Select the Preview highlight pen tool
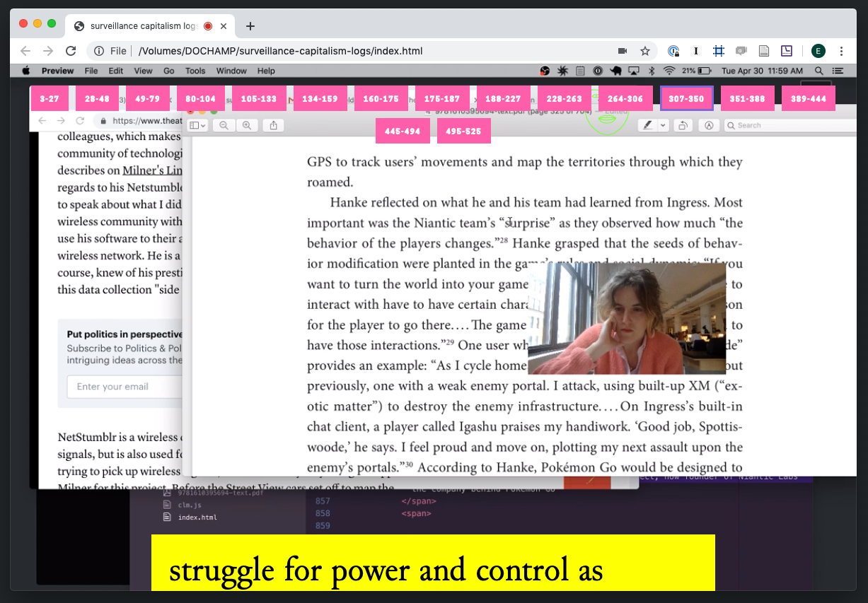The height and width of the screenshot is (603, 868). (647, 125)
